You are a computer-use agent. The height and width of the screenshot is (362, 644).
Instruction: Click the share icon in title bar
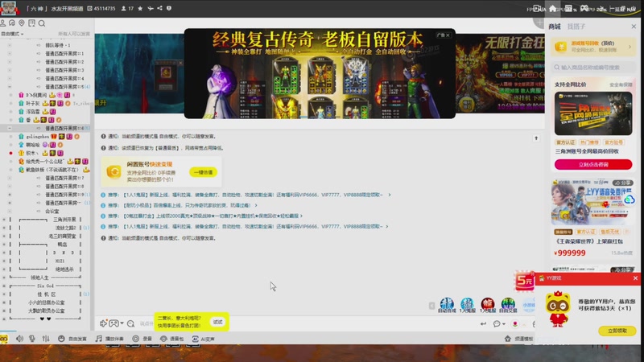tap(159, 8)
